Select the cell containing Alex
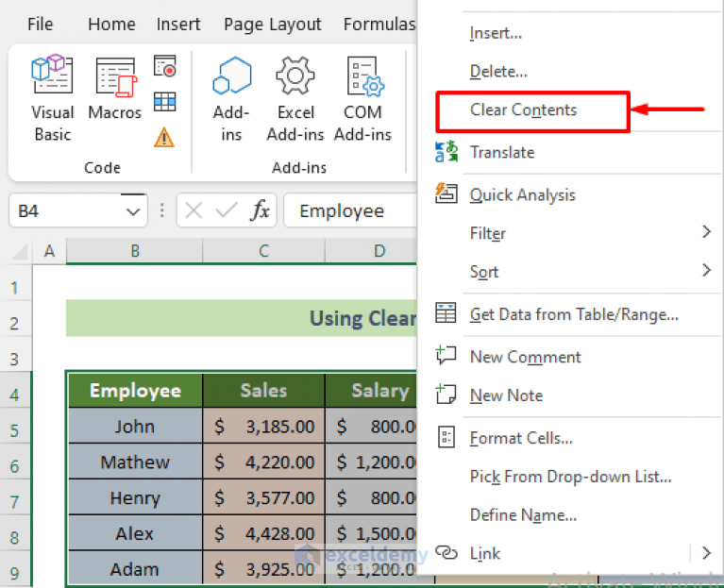This screenshot has width=724, height=588. [x=135, y=533]
